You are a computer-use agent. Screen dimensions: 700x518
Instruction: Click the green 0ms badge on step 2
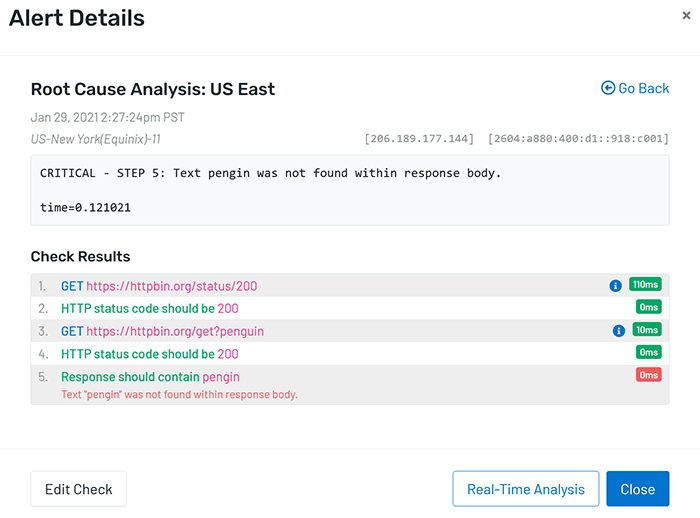(x=649, y=307)
